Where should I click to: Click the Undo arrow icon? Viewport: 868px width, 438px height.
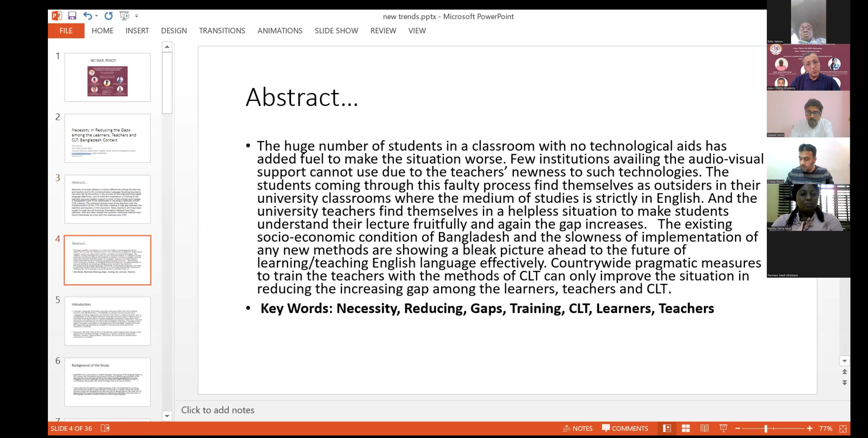pos(87,15)
